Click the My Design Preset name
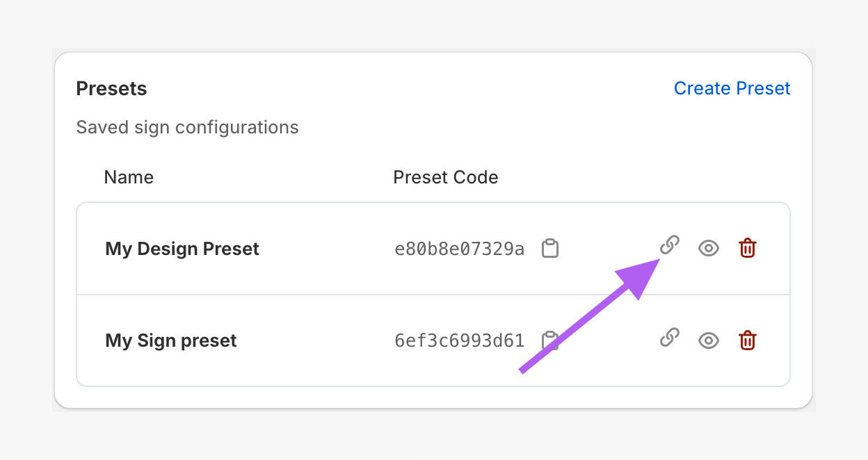This screenshot has height=460, width=868. point(182,248)
